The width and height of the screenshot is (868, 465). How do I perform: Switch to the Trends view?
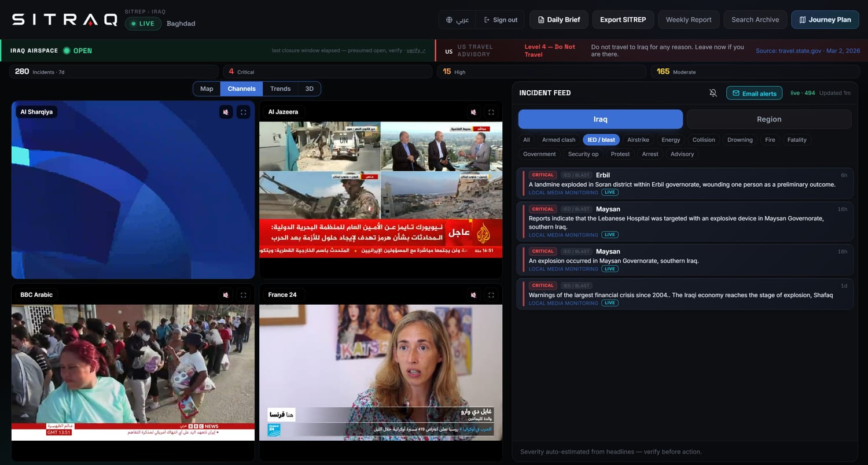(280, 89)
